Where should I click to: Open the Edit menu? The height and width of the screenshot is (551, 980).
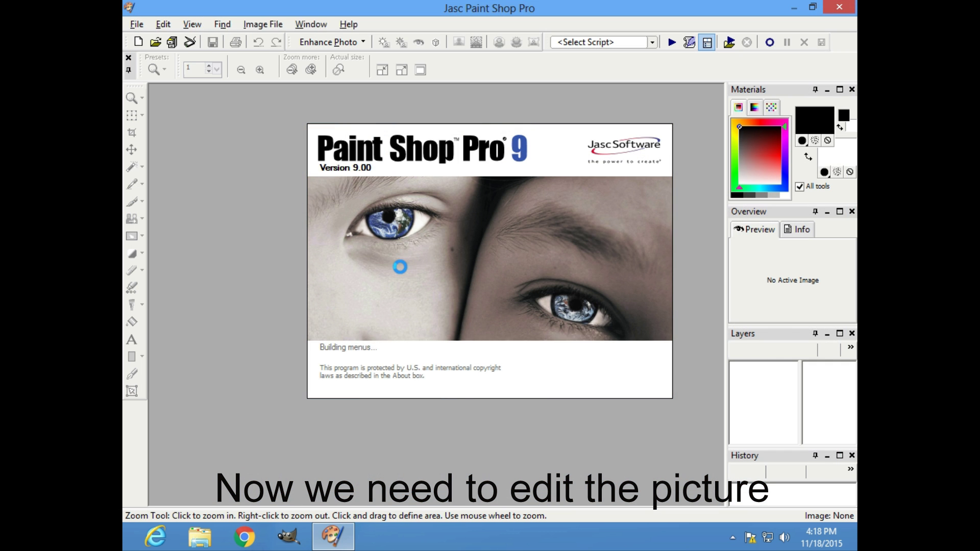tap(163, 24)
